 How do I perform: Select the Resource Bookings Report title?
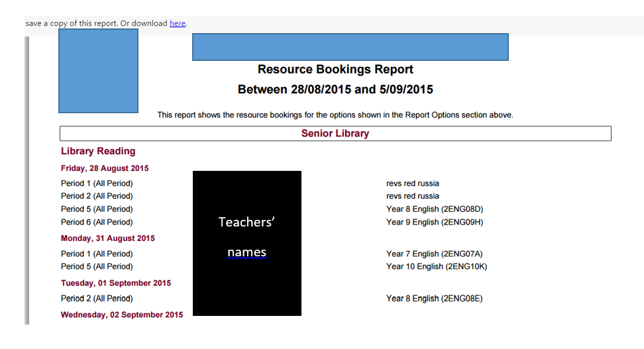point(335,70)
